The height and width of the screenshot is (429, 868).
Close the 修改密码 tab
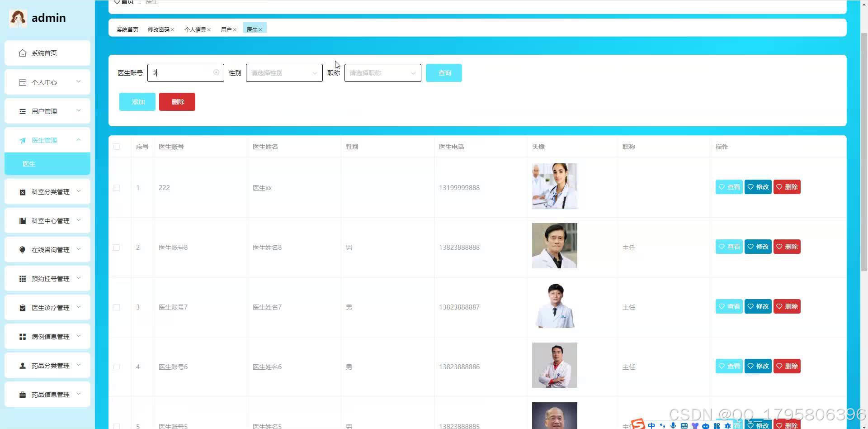pyautogui.click(x=172, y=30)
